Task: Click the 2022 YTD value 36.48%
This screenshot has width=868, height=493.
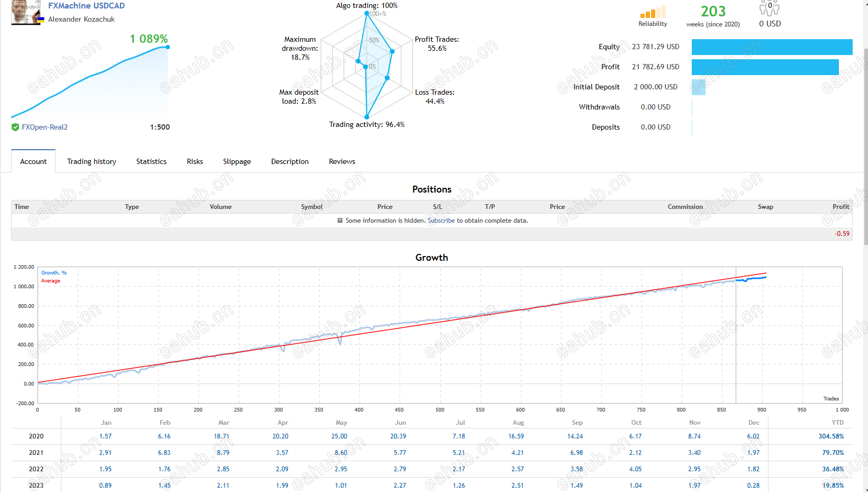Action: point(833,469)
